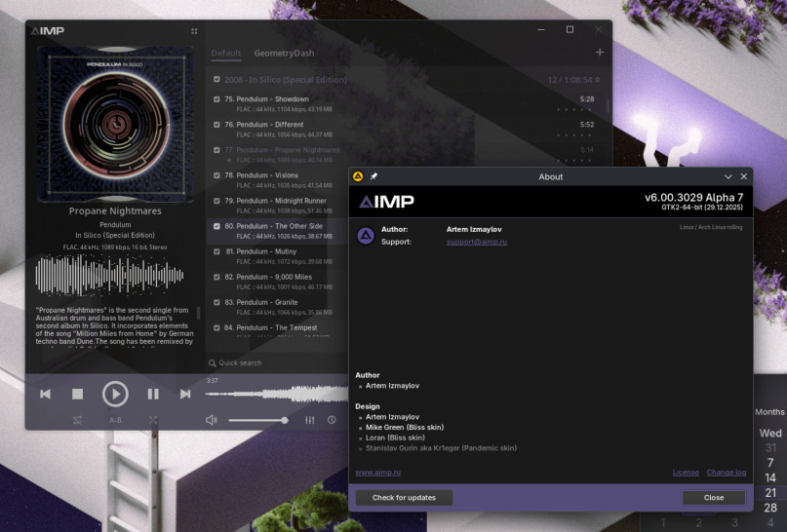Pause the current track
Screen dimensions: 787x532
[x=153, y=394]
